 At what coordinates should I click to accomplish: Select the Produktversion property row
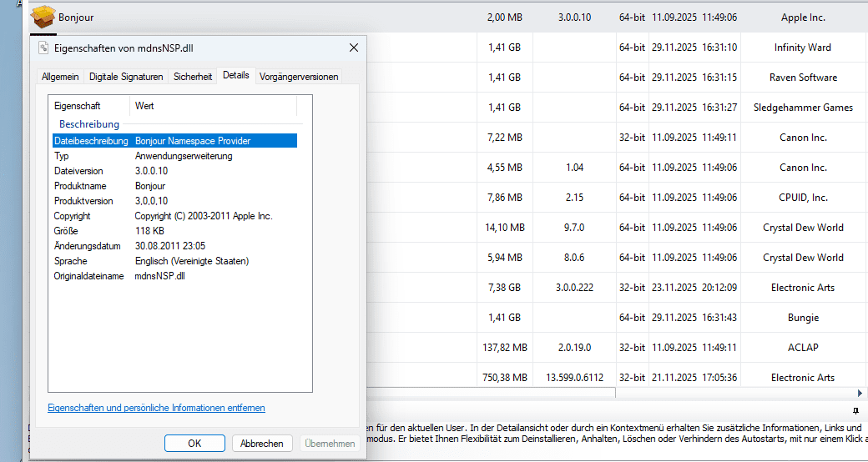click(x=175, y=201)
